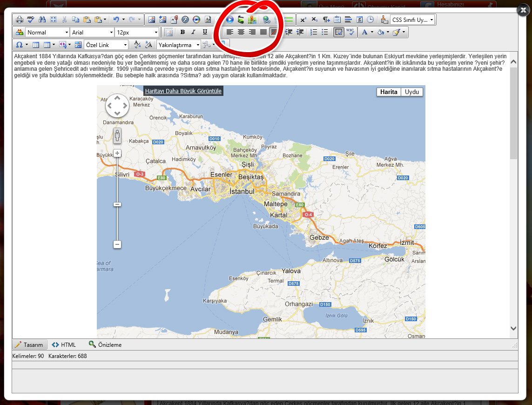Run the ABC spell check tool
Screen dimensions: 532x405
click(x=31, y=20)
